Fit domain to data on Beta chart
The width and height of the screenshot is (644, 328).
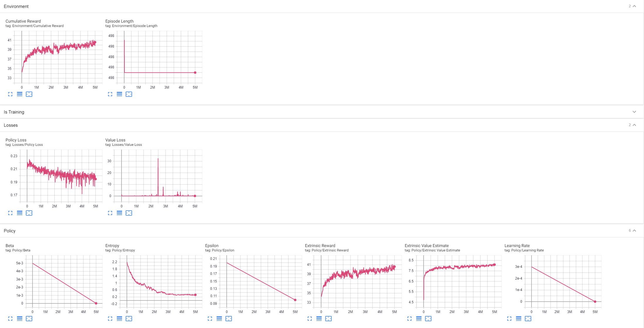coord(29,319)
